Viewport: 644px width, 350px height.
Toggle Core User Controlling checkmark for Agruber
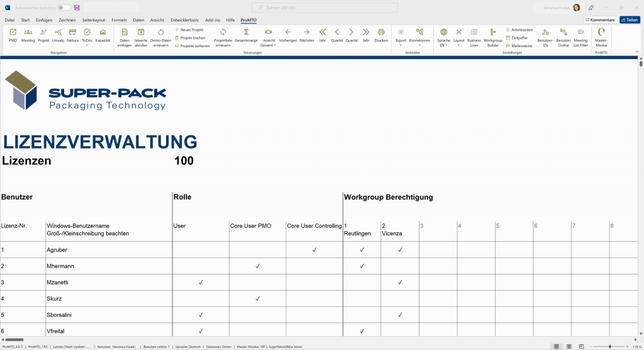tap(314, 250)
